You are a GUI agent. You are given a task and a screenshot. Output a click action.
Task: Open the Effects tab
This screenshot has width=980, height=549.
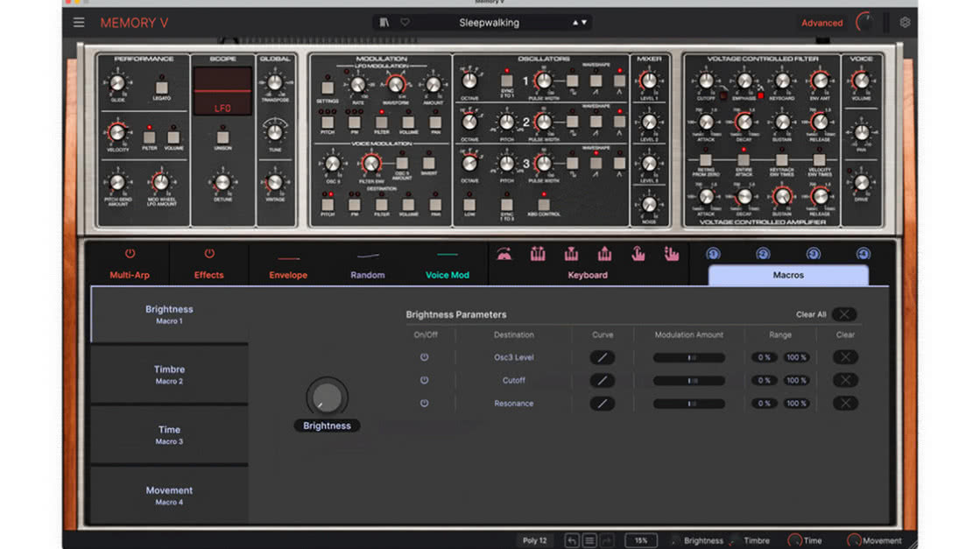[208, 275]
